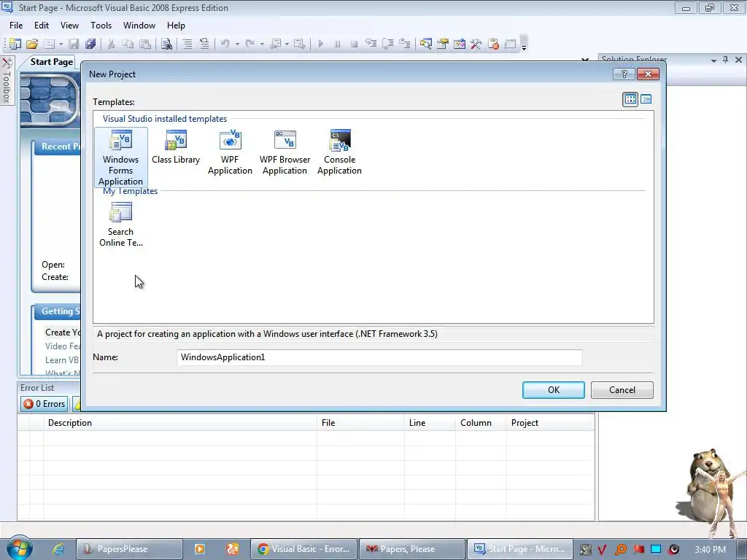Click the Copy toolbar icon
The height and width of the screenshot is (560, 747).
pos(128,44)
